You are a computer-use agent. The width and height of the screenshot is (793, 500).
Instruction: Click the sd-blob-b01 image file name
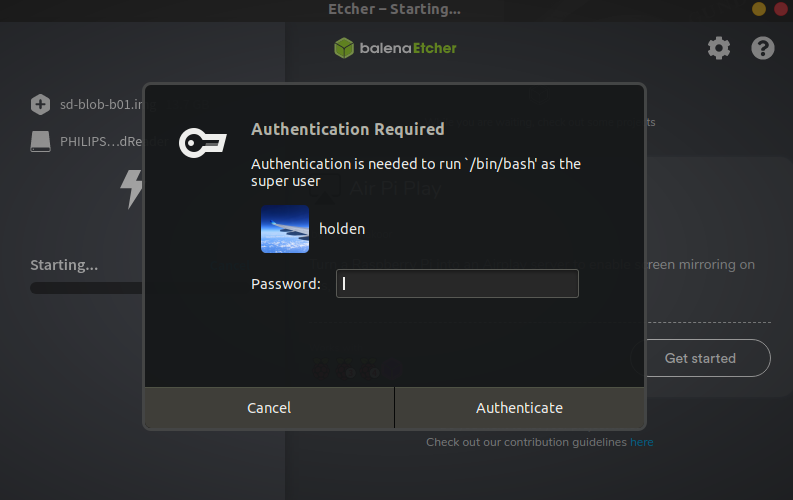click(x=102, y=105)
